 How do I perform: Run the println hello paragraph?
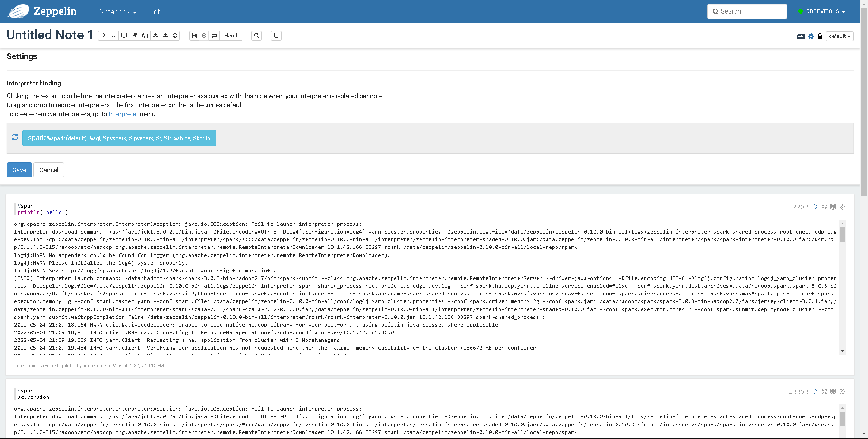[816, 207]
